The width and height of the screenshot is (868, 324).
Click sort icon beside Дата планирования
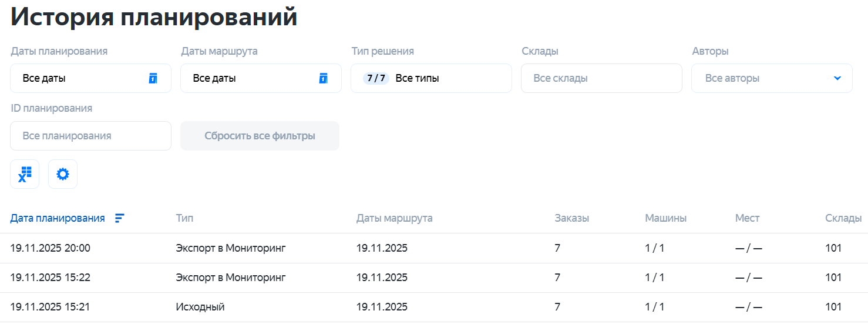click(x=119, y=218)
